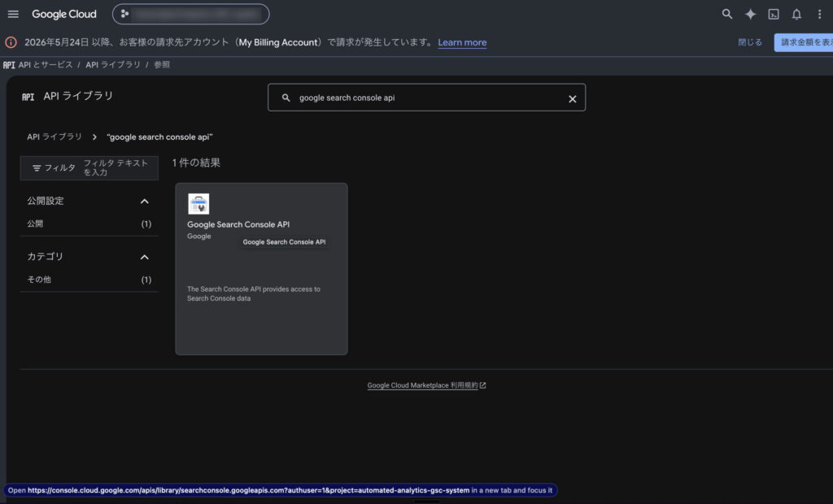Return to API ライブラリ via results breadcrumb
Screen dimensions: 833x504
click(x=55, y=137)
